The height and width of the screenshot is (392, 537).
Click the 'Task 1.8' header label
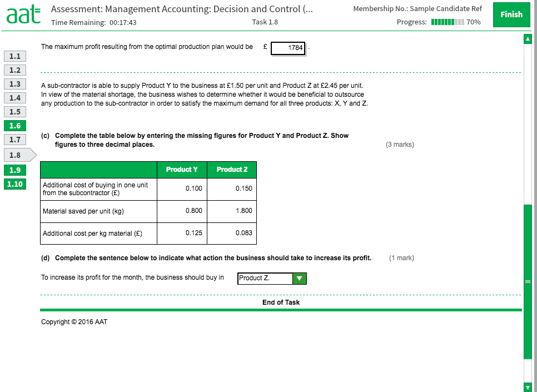265,22
